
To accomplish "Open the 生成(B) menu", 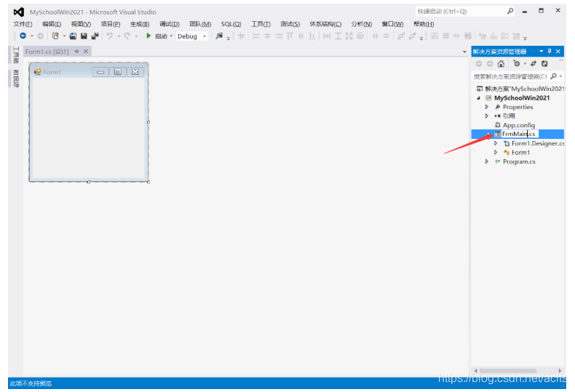I will click(x=140, y=24).
